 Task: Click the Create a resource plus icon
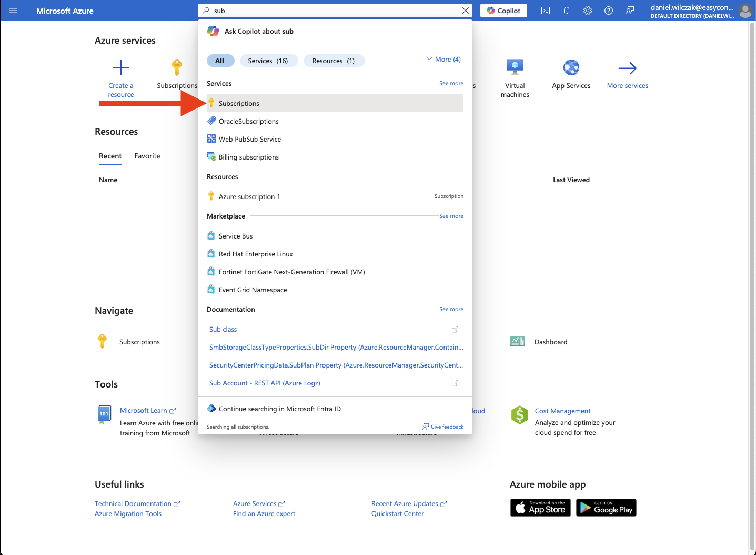121,67
